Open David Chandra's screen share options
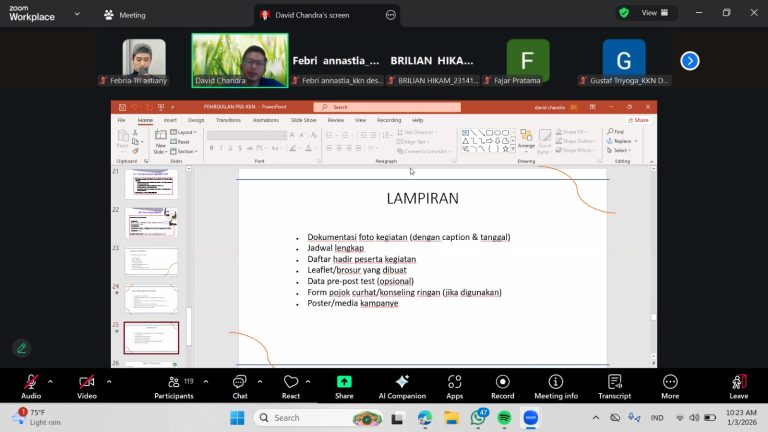The image size is (768, 432). (390, 15)
